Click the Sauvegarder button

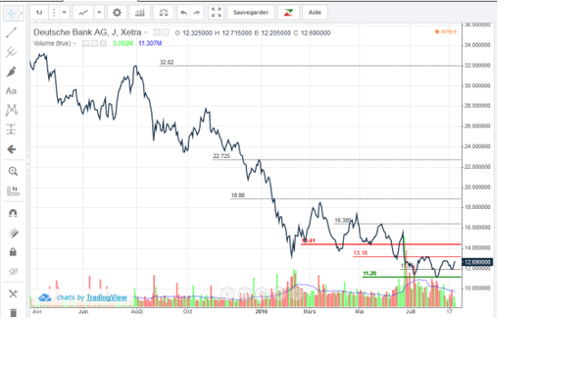coord(251,13)
